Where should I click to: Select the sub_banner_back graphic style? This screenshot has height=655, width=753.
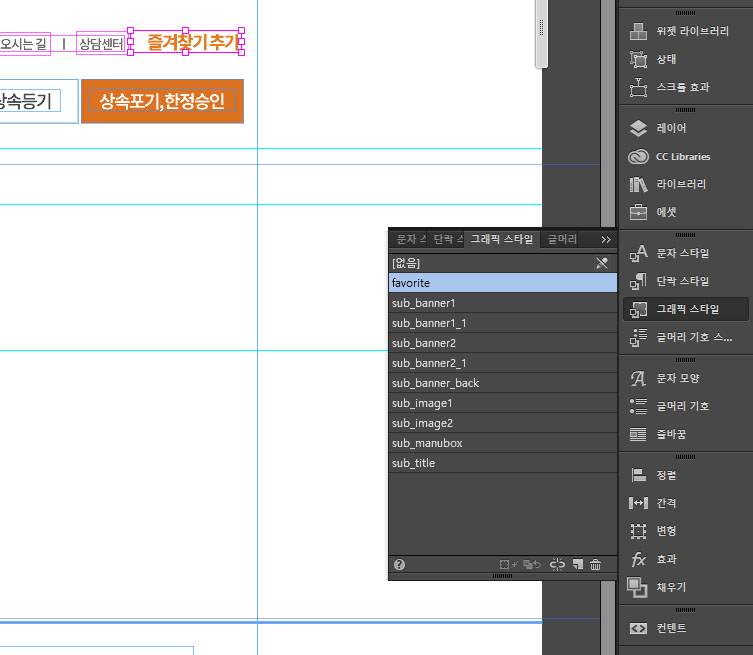(435, 383)
